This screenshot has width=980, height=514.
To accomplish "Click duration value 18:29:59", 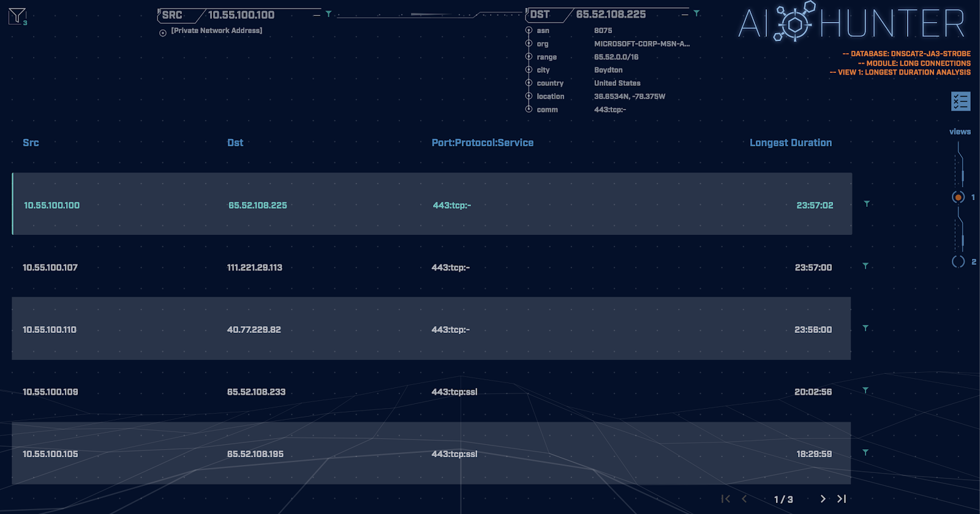I will pos(814,454).
